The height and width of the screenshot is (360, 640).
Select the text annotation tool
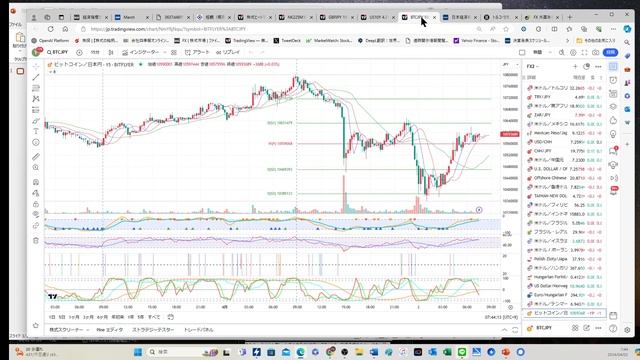click(36, 131)
